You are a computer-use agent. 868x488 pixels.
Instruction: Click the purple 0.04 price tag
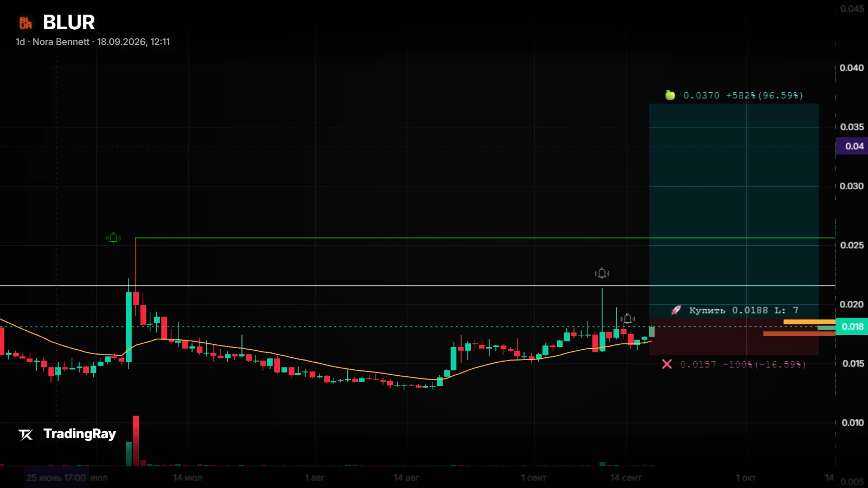(x=852, y=146)
